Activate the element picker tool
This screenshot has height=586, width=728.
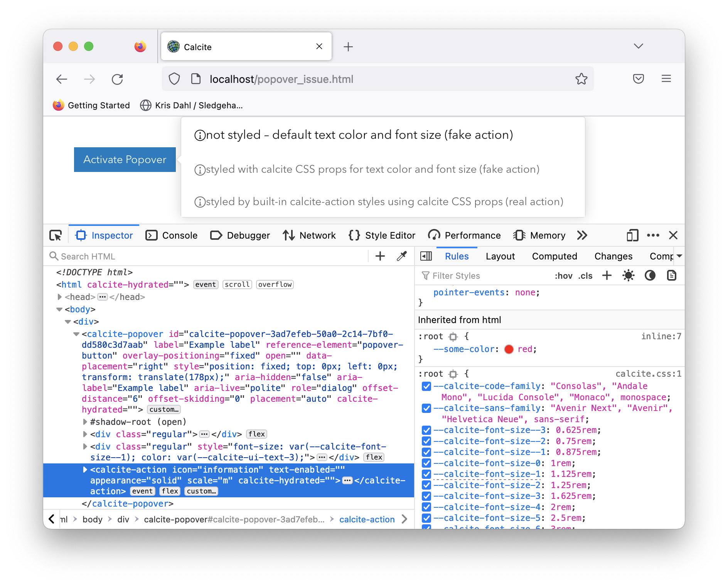[55, 235]
